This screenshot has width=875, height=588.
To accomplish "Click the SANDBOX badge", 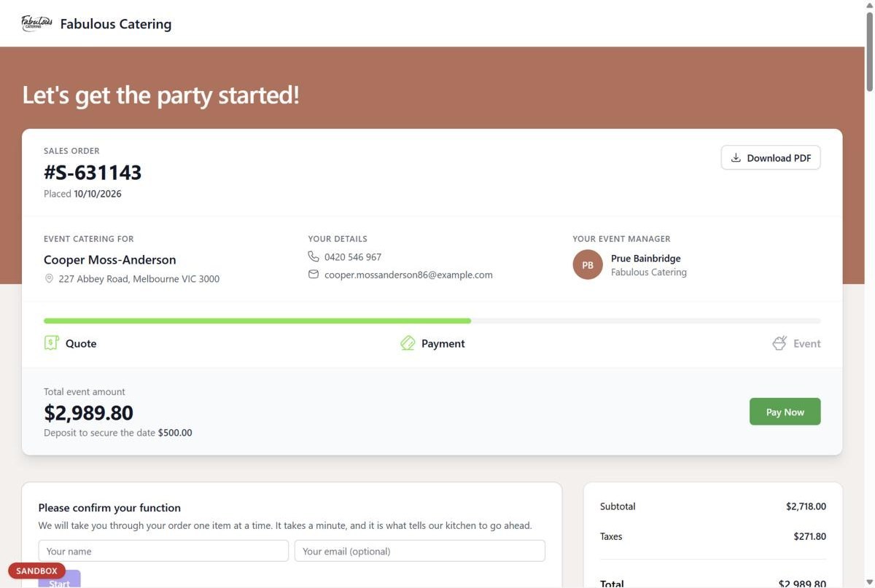I will 36,571.
